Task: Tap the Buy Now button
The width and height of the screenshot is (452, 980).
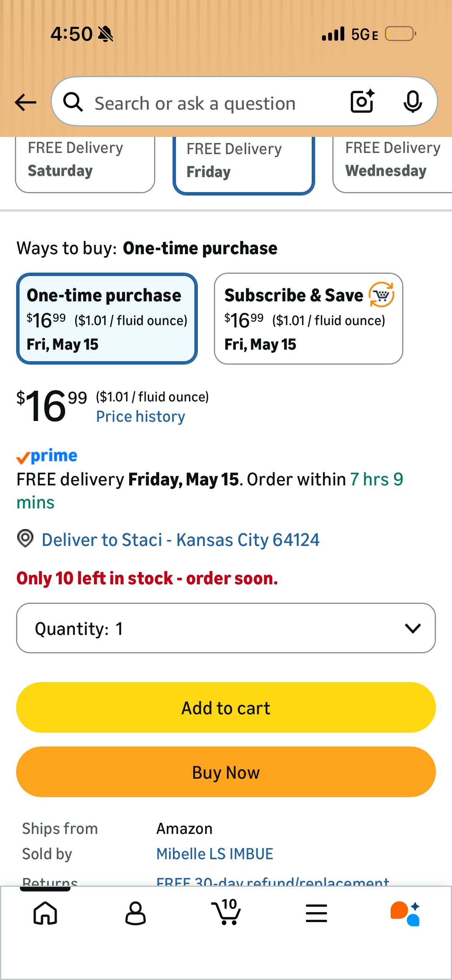Action: pyautogui.click(x=226, y=772)
